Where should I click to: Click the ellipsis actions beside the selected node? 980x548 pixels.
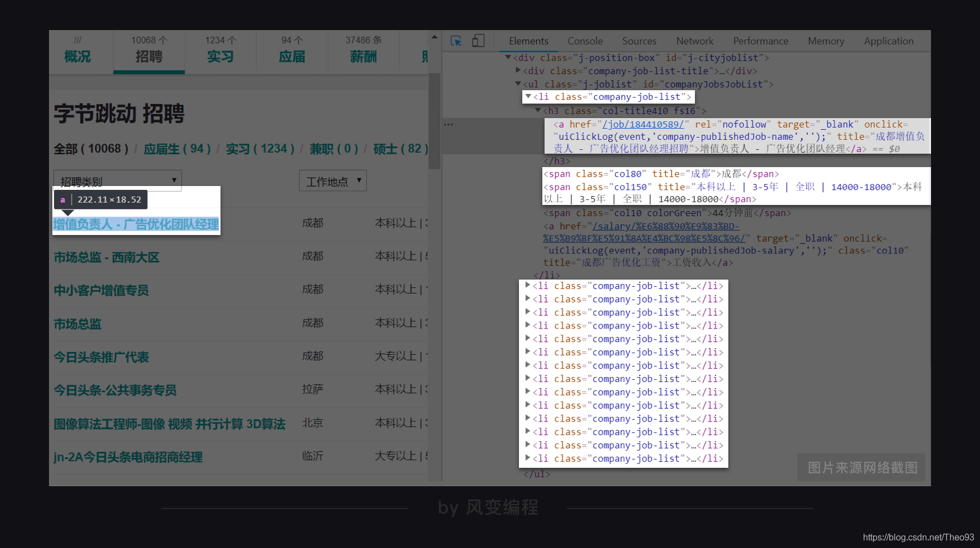448,125
